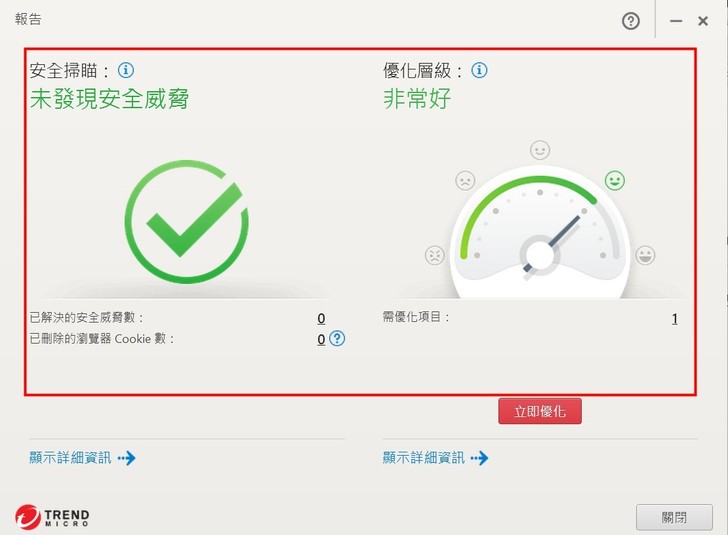The width and height of the screenshot is (728, 535).
Task: Click the angry face icon on gauge
Action: (x=435, y=255)
